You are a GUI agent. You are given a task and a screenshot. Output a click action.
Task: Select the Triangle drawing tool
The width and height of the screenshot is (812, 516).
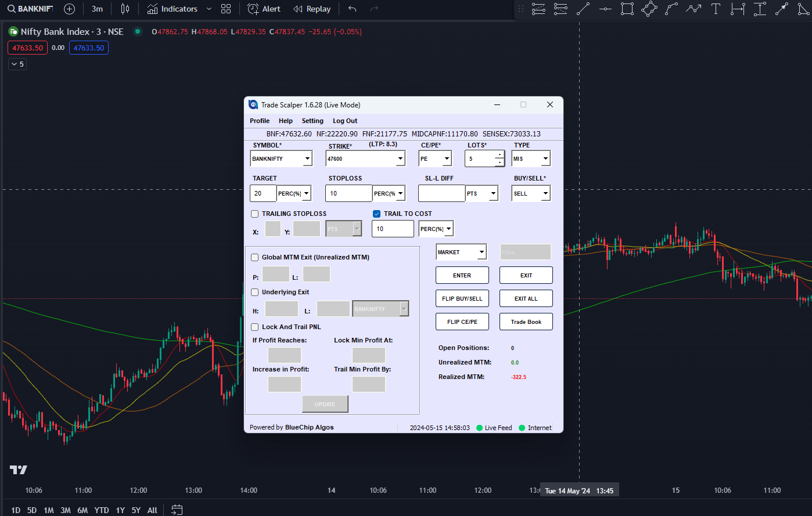pyautogui.click(x=804, y=9)
